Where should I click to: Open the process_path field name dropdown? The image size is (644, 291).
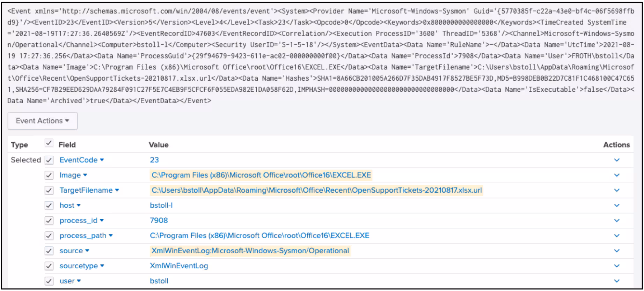tap(86, 236)
